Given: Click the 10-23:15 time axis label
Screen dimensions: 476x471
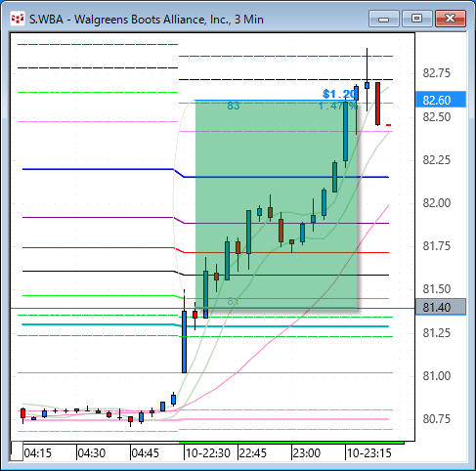Looking at the screenshot, I should click(369, 453).
